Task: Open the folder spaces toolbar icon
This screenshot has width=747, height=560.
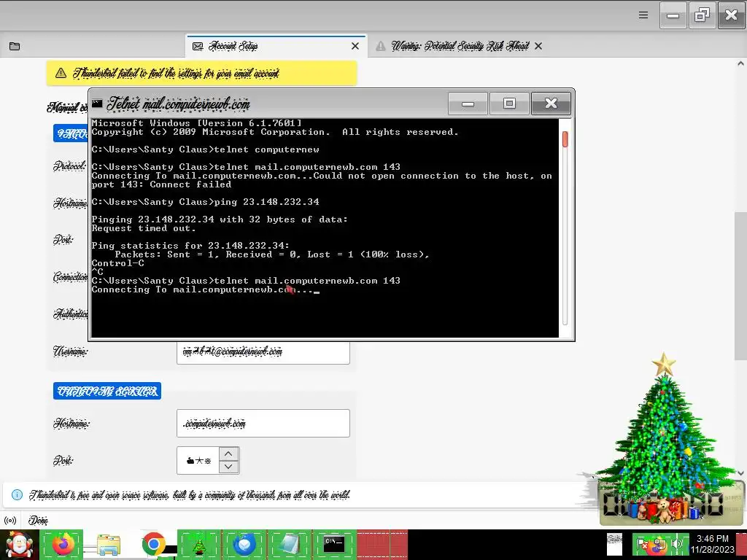Action: [15, 46]
